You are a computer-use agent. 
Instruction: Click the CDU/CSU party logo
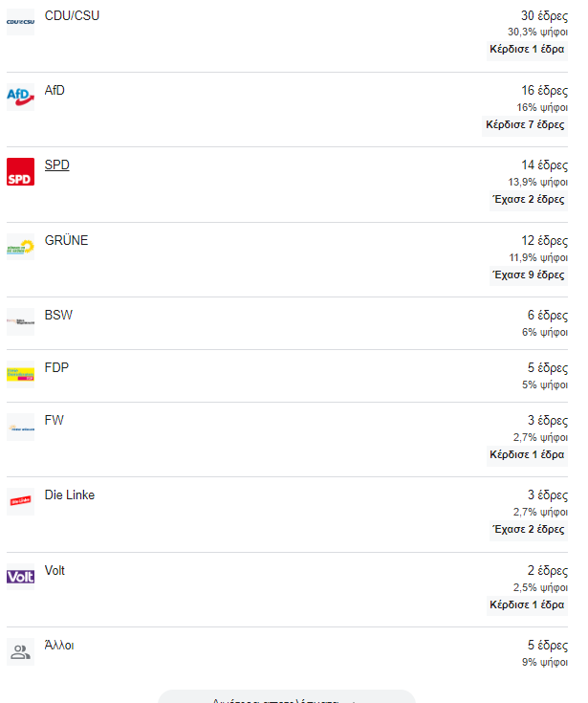pos(20,22)
